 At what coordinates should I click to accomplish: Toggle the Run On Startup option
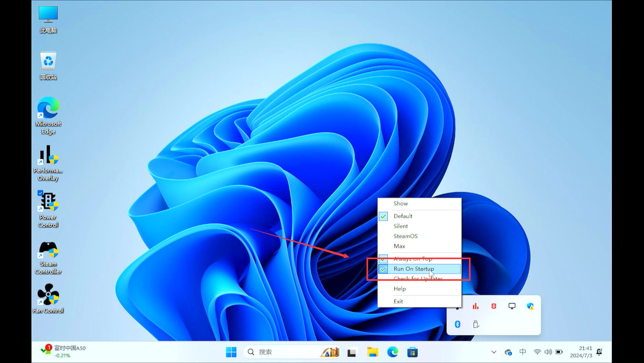pos(414,269)
